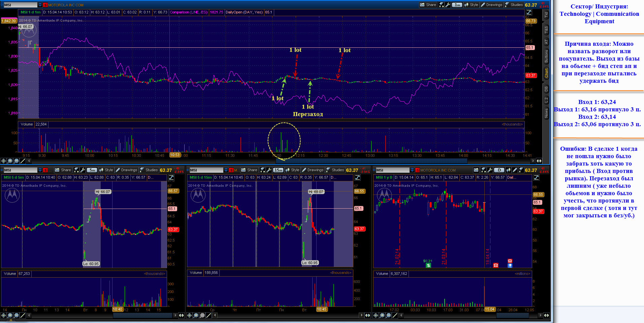
Task: Zoom out on 15m chart
Action: click(202, 315)
